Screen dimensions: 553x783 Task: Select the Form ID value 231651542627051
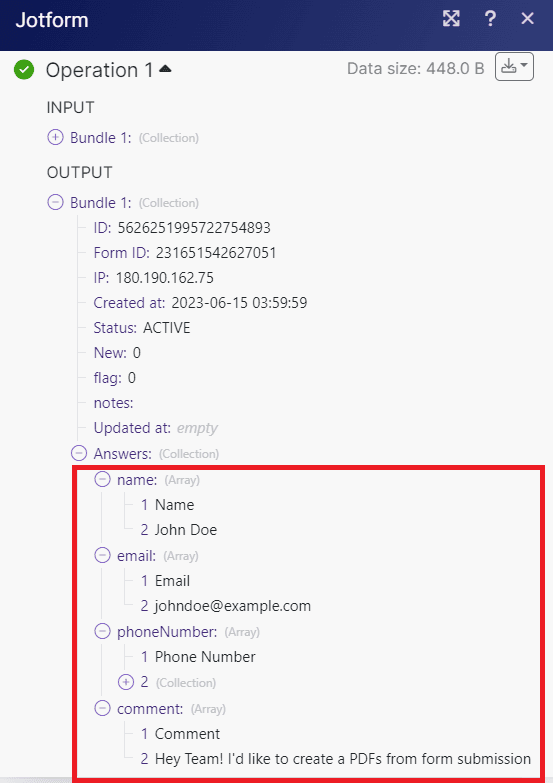[216, 253]
